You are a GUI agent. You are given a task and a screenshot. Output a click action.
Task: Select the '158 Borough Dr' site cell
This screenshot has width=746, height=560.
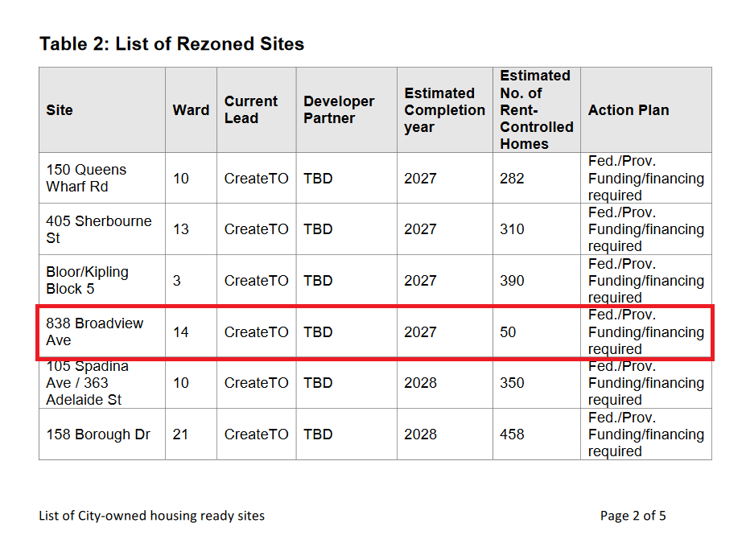(x=98, y=434)
